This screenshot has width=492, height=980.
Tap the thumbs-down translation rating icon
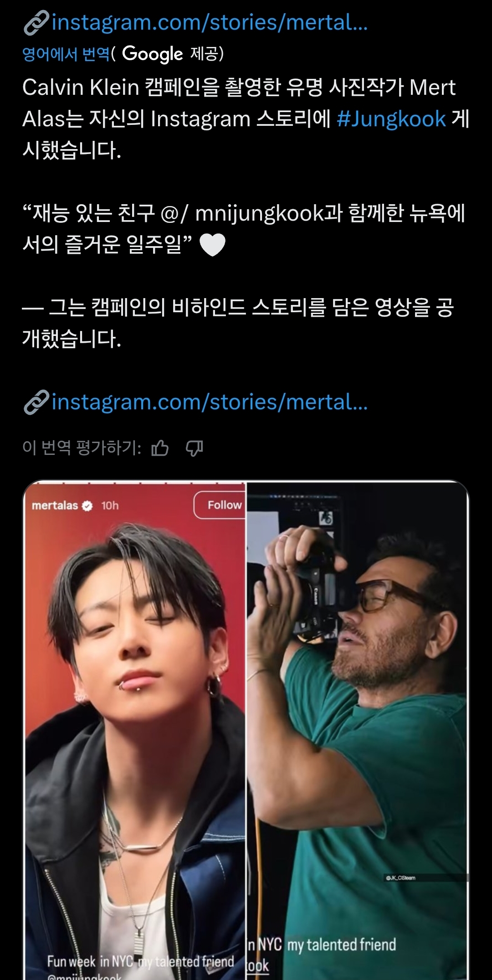(x=195, y=448)
